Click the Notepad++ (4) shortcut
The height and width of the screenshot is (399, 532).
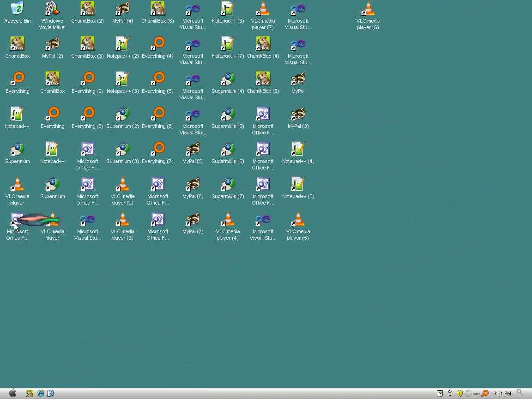point(298,153)
